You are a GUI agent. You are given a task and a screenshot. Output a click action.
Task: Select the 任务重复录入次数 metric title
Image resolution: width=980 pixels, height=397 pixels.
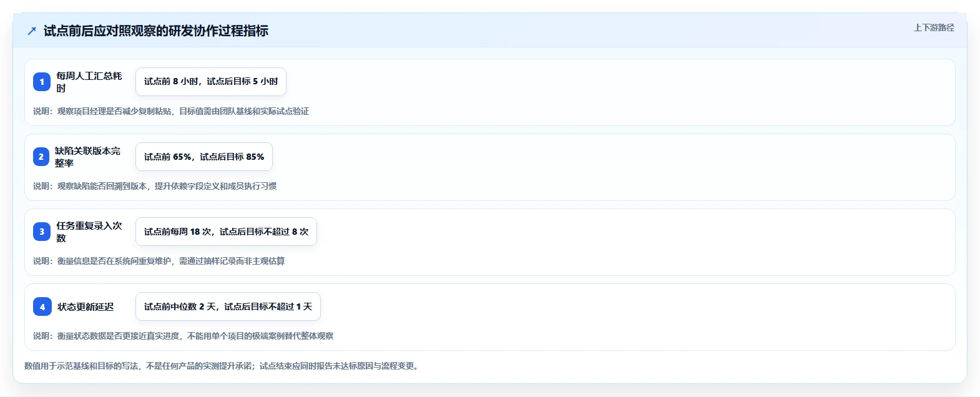(89, 232)
